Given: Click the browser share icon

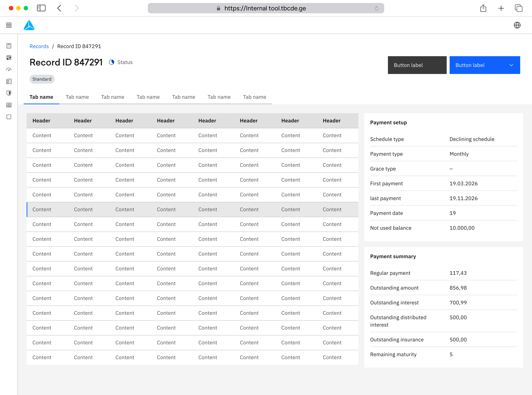Looking at the screenshot, I should [483, 8].
